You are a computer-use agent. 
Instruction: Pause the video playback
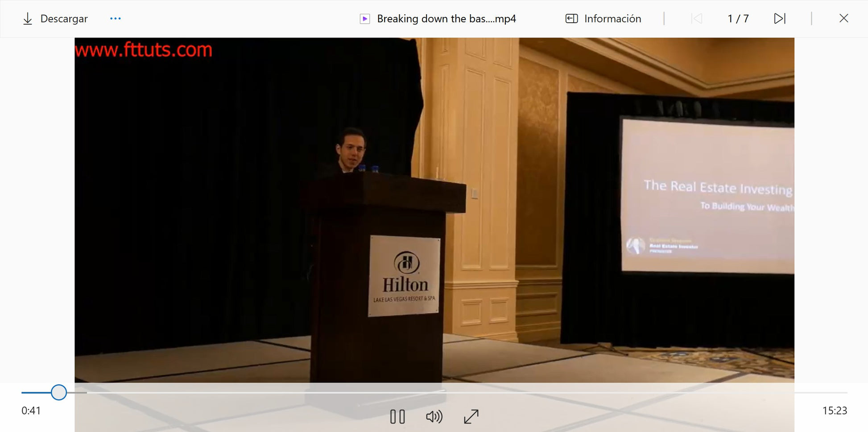[x=397, y=417]
